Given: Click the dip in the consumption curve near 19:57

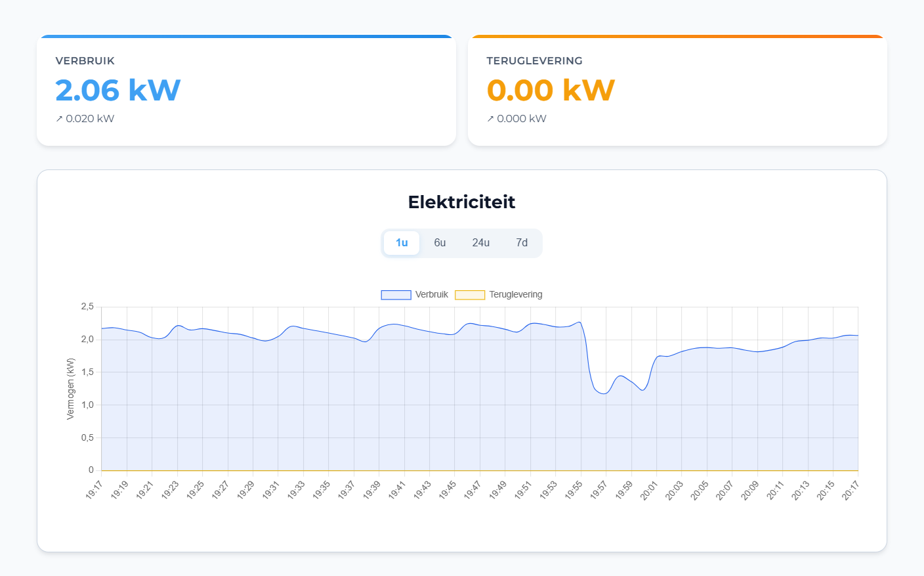Looking at the screenshot, I should (602, 393).
